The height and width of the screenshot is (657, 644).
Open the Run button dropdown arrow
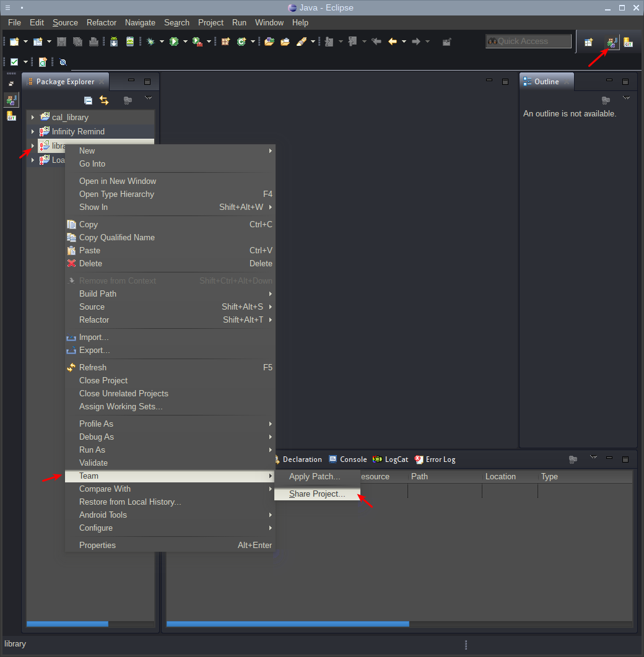coord(184,41)
